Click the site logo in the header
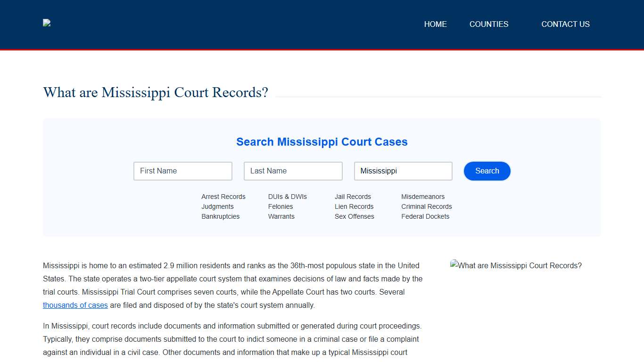This screenshot has width=644, height=362. 46,23
